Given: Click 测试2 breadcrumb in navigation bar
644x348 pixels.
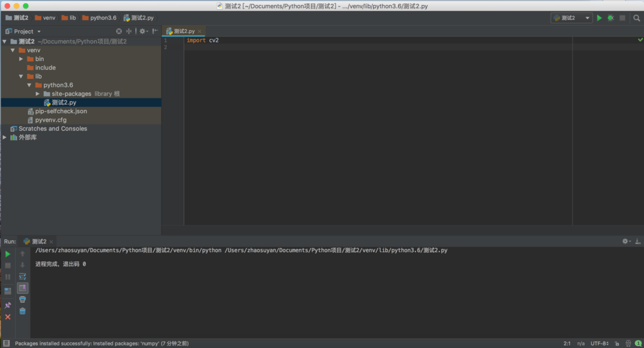Looking at the screenshot, I should point(17,18).
